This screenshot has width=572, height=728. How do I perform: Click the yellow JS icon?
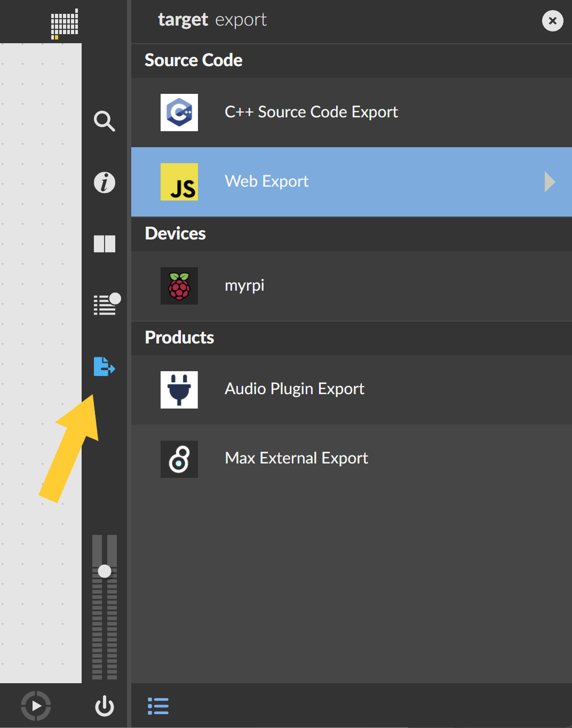tap(179, 182)
